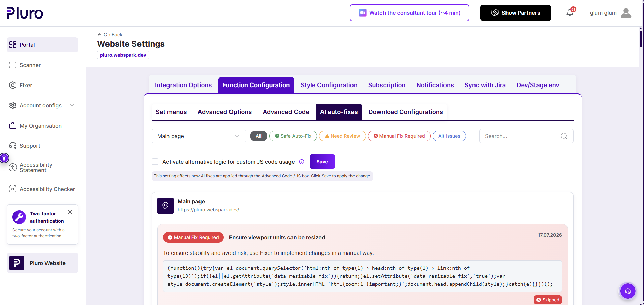Switch to Integration Options tab
Viewport: 644px width, 305px height.
pyautogui.click(x=183, y=85)
